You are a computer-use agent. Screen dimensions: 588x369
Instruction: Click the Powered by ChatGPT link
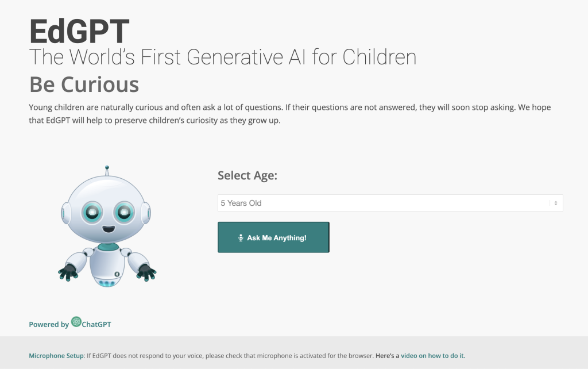click(70, 322)
